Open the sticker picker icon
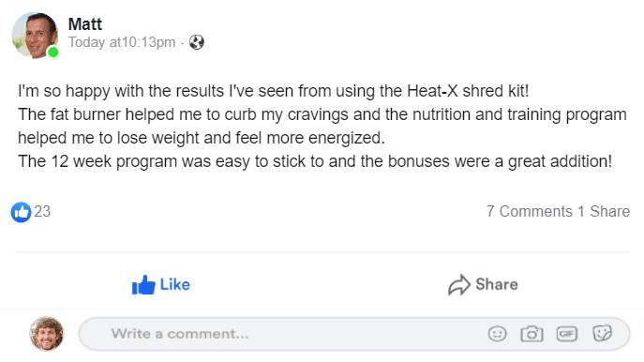The image size is (644, 362). [x=602, y=333]
